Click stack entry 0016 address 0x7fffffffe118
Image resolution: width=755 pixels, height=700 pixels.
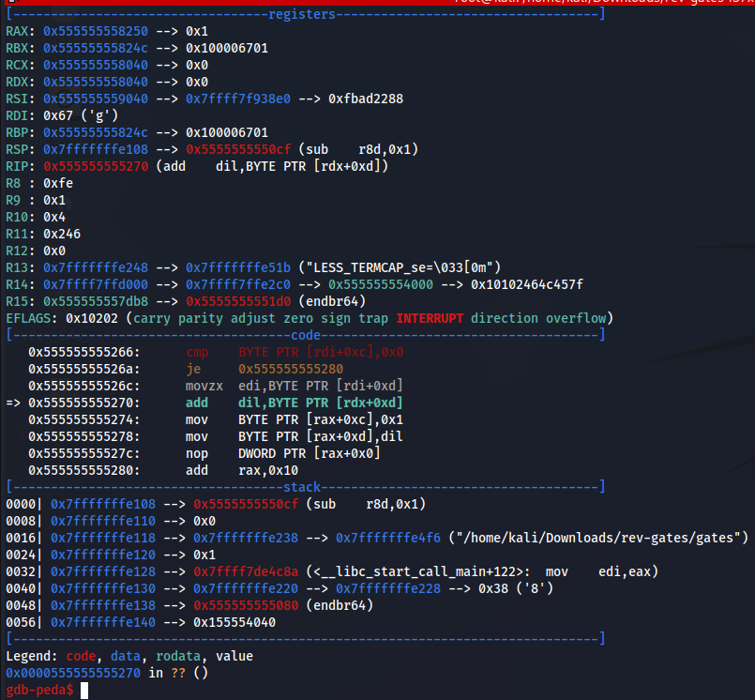103,538
